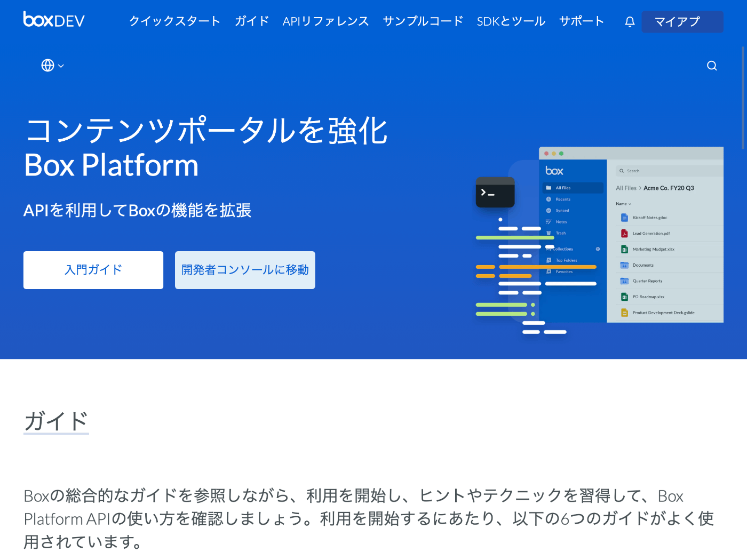Click the page vertical scrollbar
Screen dimensions: 747x560
point(743,98)
